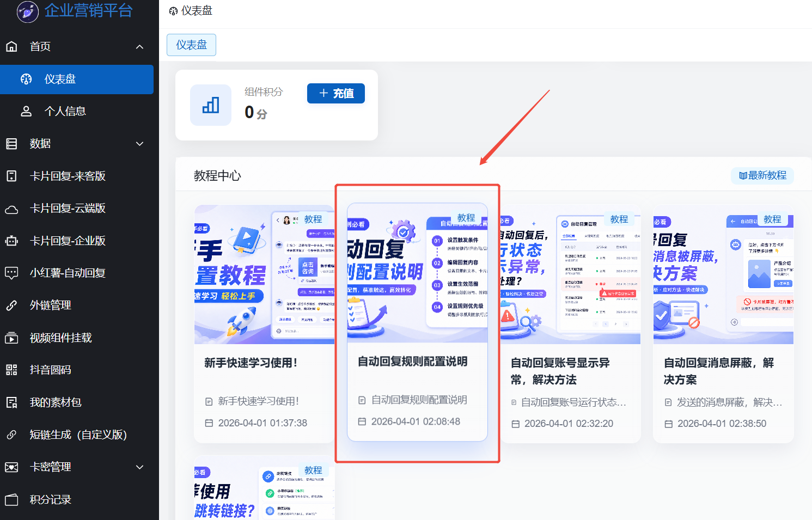
Task: Click the 组件积分 label
Action: [264, 91]
